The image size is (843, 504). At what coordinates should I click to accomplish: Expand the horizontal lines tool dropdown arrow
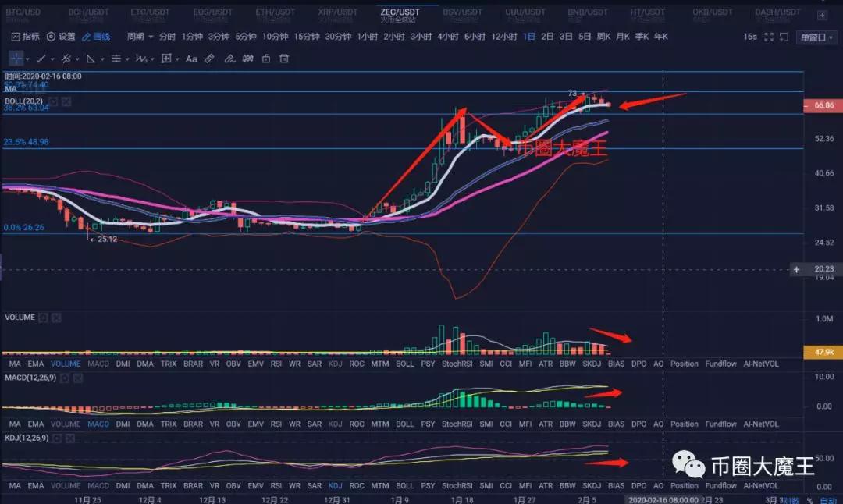click(x=127, y=59)
